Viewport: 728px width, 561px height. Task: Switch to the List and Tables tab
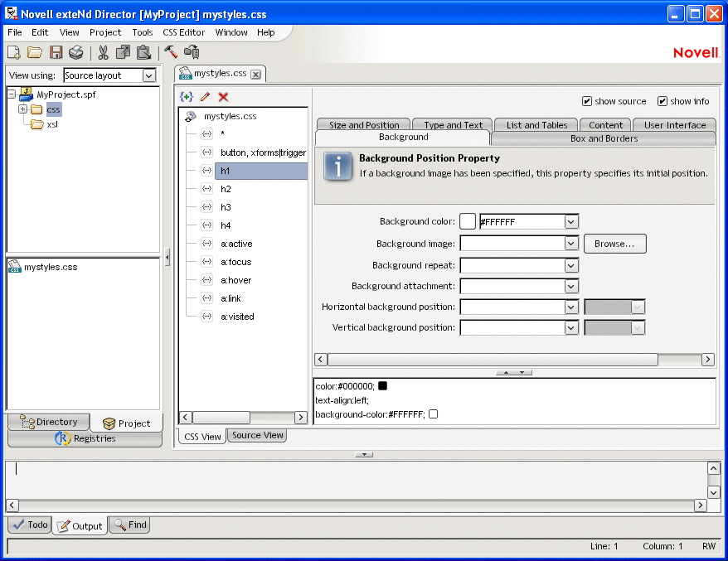(536, 125)
